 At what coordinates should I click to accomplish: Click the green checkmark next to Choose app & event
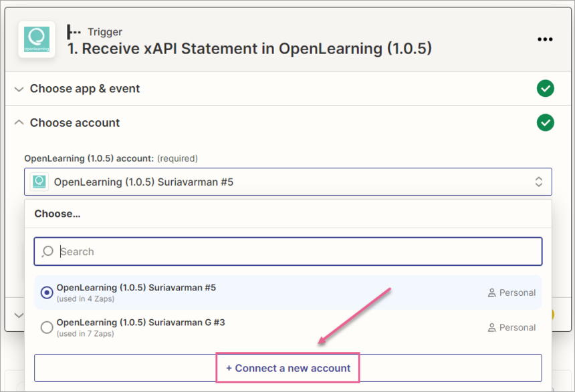click(546, 88)
